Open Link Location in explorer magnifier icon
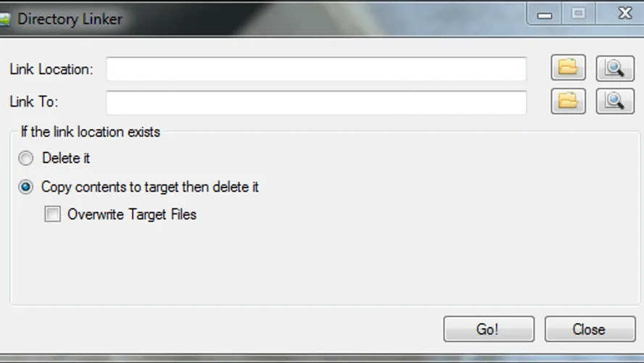Viewport: 644px width, 363px height. (x=615, y=68)
